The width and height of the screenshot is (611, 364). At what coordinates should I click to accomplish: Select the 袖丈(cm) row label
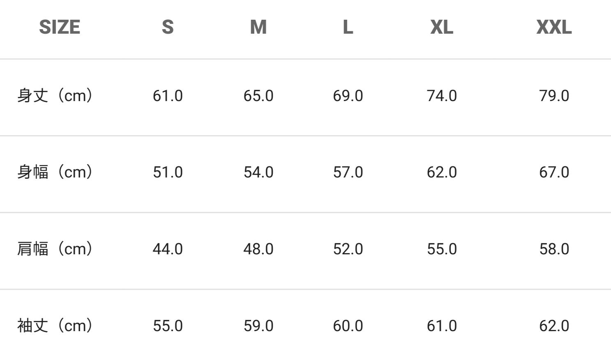(55, 326)
